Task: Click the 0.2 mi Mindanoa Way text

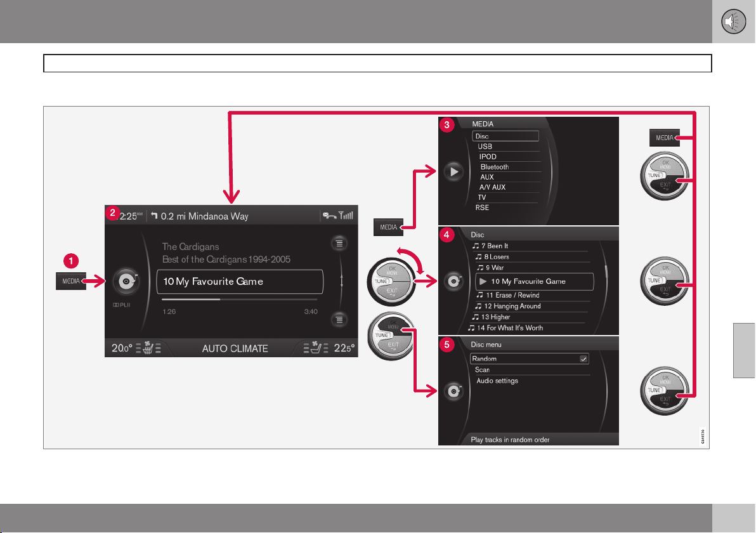Action: [x=204, y=216]
